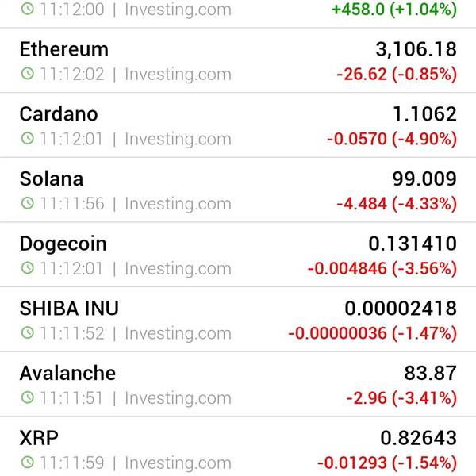Select SHIBA INU from the list

[238, 320]
